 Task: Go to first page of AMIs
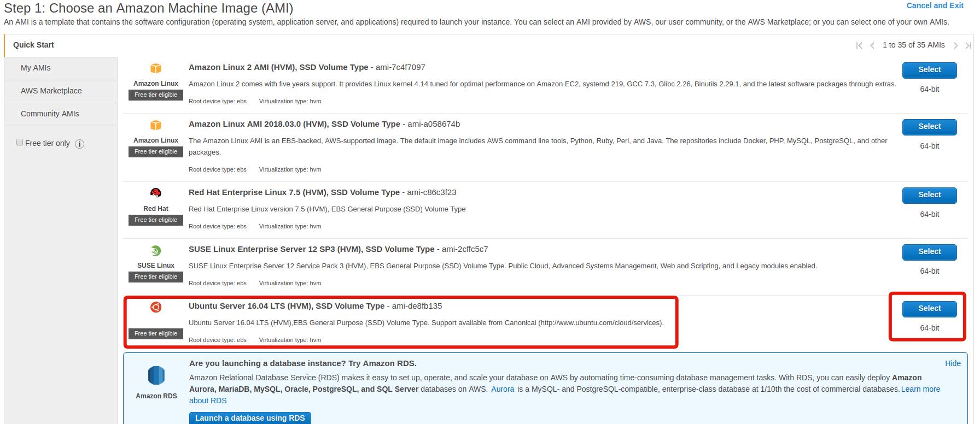[x=859, y=45]
